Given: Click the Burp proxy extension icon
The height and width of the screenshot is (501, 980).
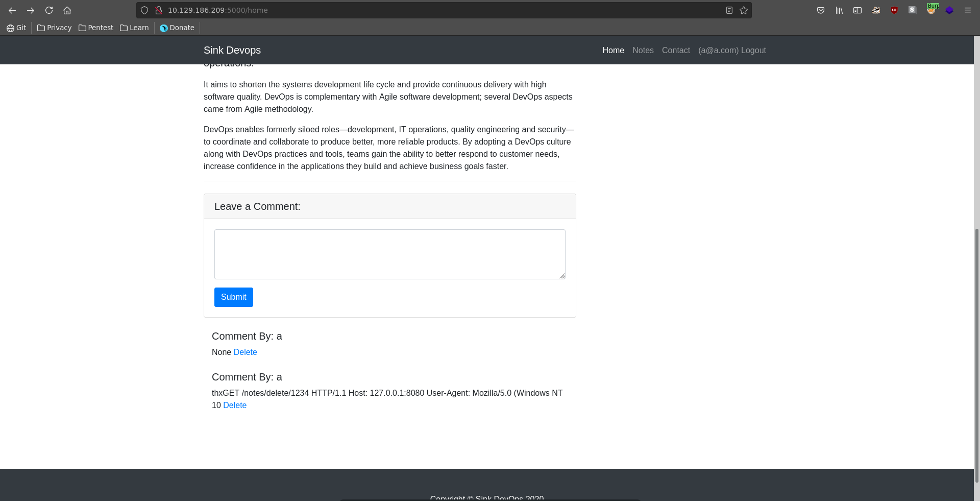Looking at the screenshot, I should (x=932, y=10).
